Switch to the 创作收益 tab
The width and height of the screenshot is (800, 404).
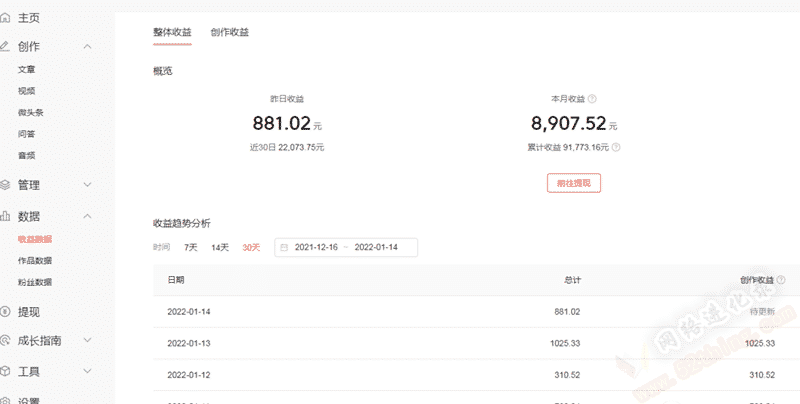pyautogui.click(x=229, y=32)
